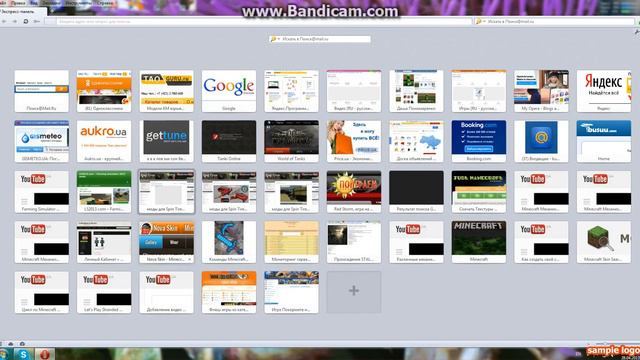
Task: Open the Яндекс speed dial thumbnail
Action: (x=604, y=91)
